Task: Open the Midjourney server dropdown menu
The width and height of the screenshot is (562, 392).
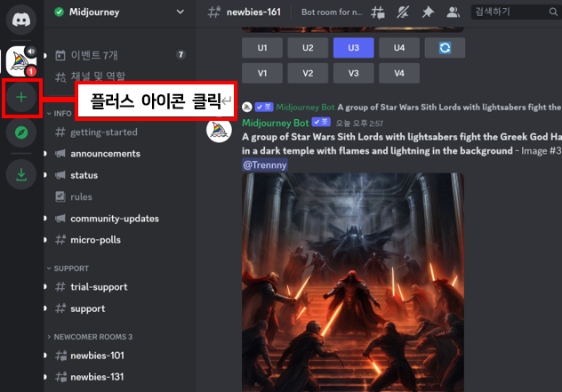Action: (x=181, y=12)
